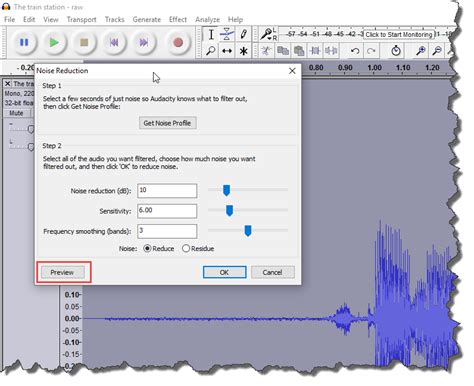
Task: Click the Noise reduction (dB) slider handle
Action: (x=226, y=190)
